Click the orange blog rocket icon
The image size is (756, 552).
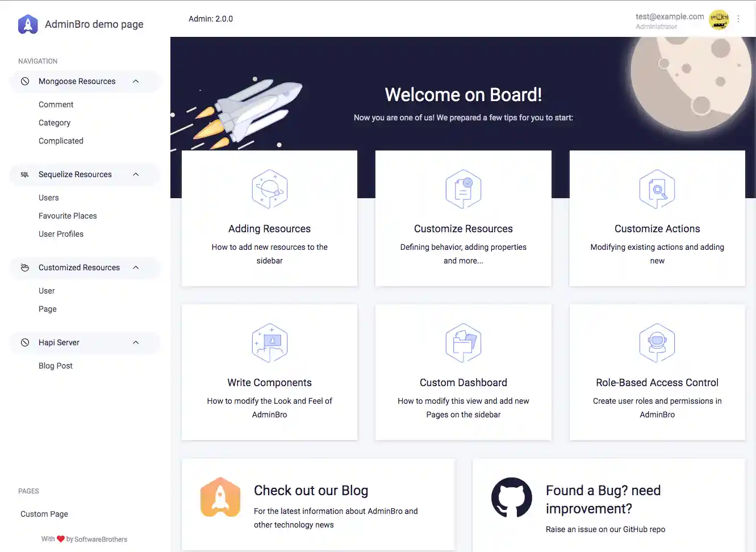220,497
